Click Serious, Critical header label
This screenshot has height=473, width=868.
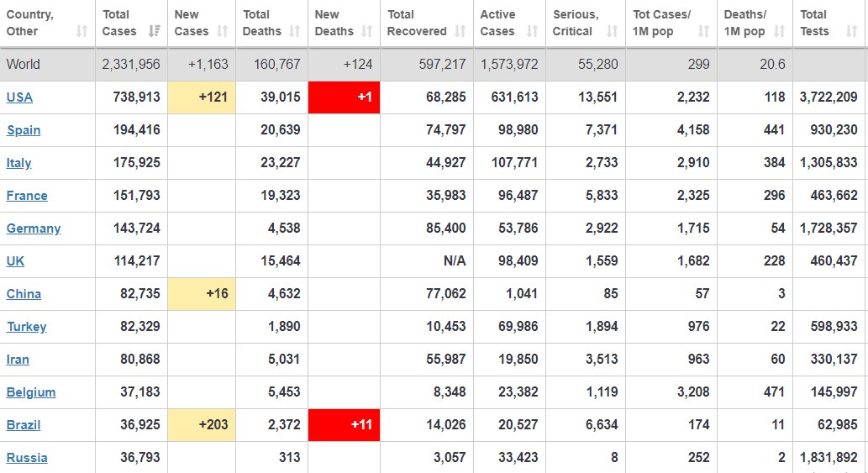click(x=576, y=23)
